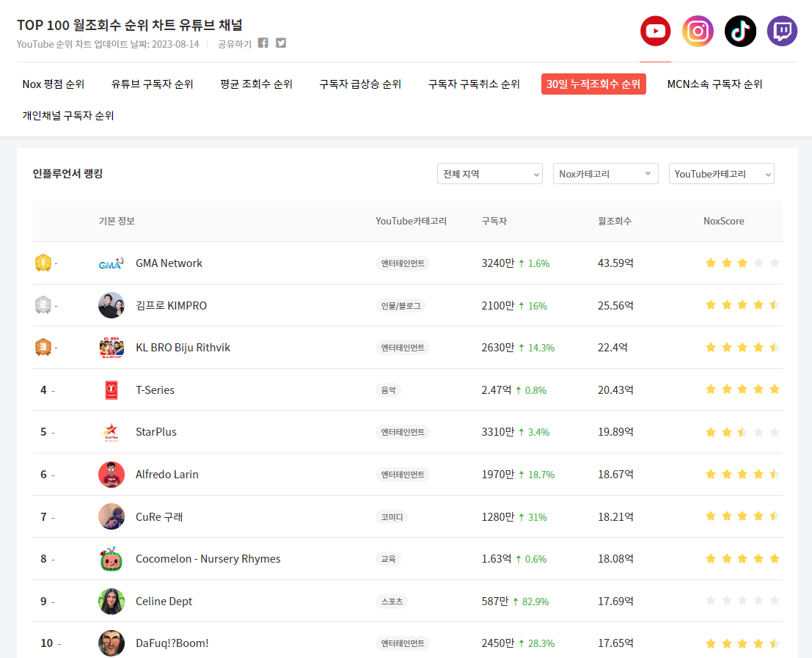Switch to Instagram rankings icon

coord(698,31)
